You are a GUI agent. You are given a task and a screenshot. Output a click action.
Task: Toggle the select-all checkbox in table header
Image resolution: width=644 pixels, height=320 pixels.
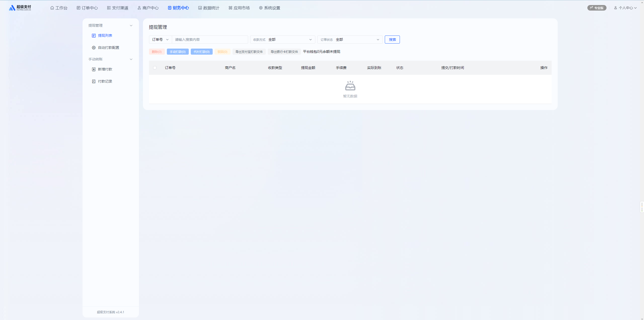[x=155, y=68]
